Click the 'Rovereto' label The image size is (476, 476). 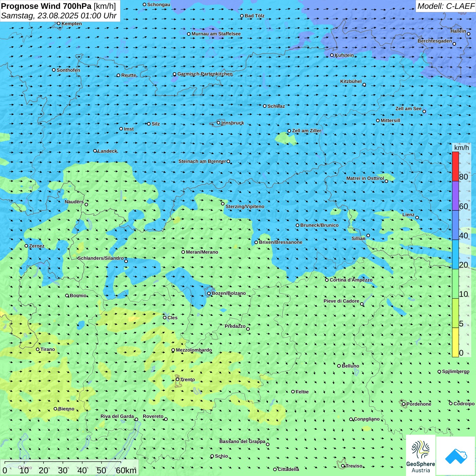tap(153, 416)
